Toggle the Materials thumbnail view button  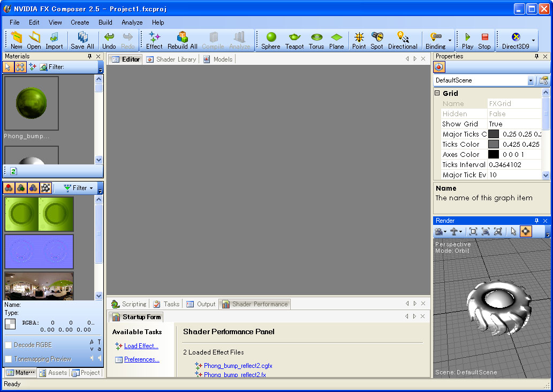(x=20, y=67)
